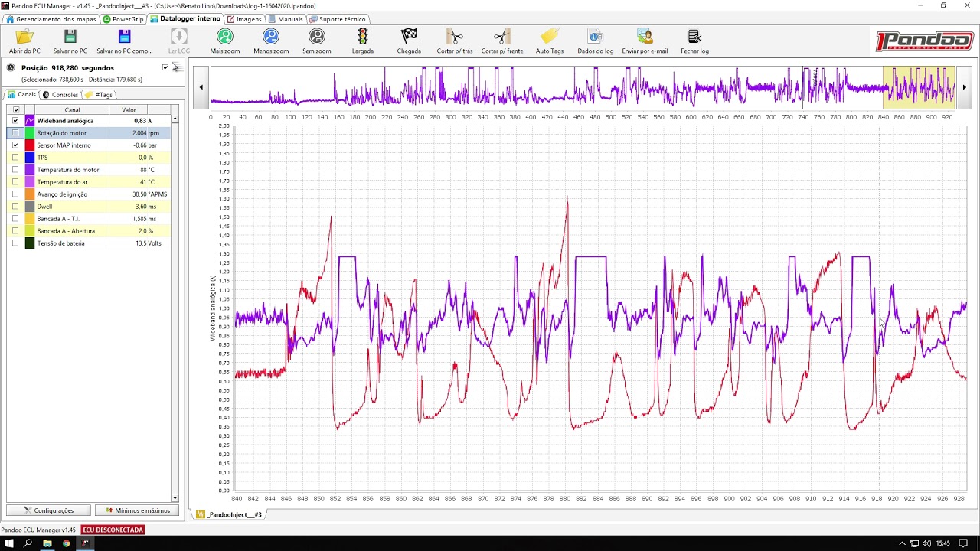Open File Explorer from taskbar
This screenshot has height=551, width=980.
coord(47,543)
